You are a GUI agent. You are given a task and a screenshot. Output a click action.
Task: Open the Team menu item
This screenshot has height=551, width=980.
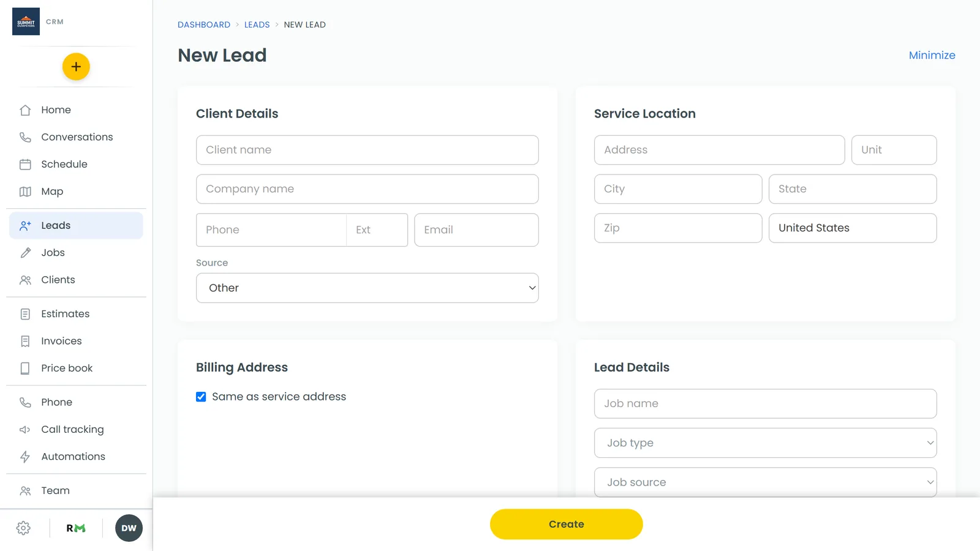click(76, 490)
